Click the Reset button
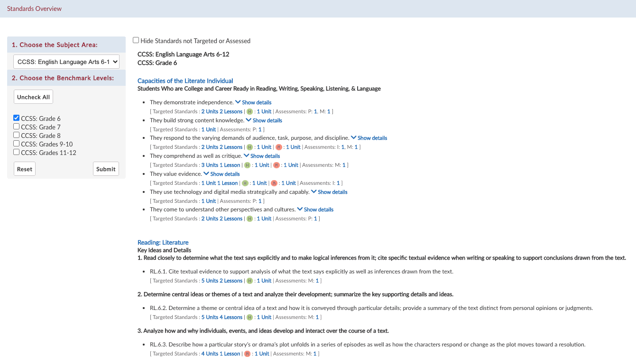 coord(25,169)
